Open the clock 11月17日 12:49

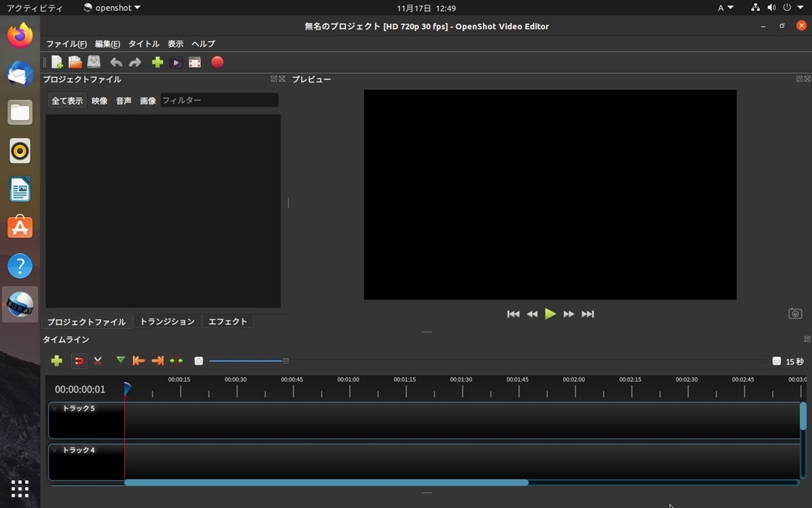(426, 8)
